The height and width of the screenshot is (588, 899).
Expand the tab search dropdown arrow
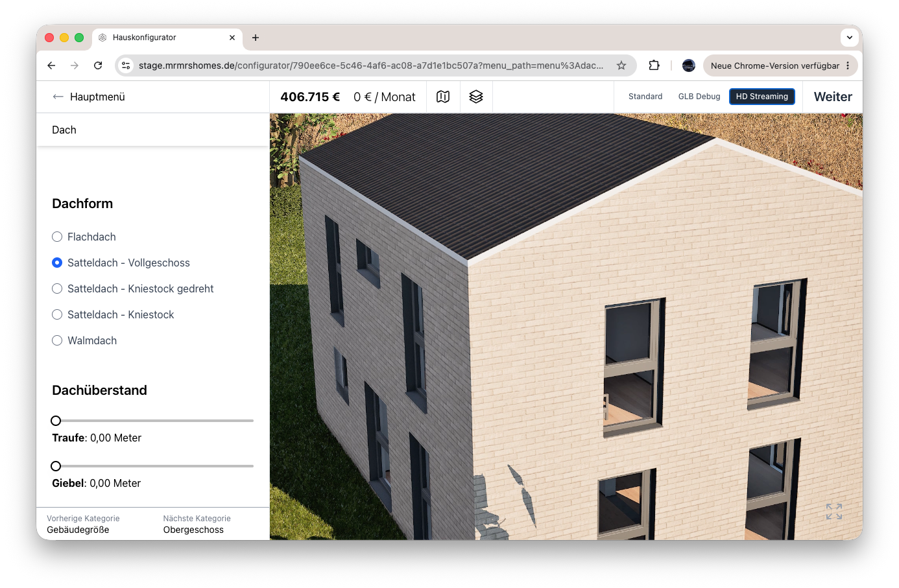coord(850,38)
